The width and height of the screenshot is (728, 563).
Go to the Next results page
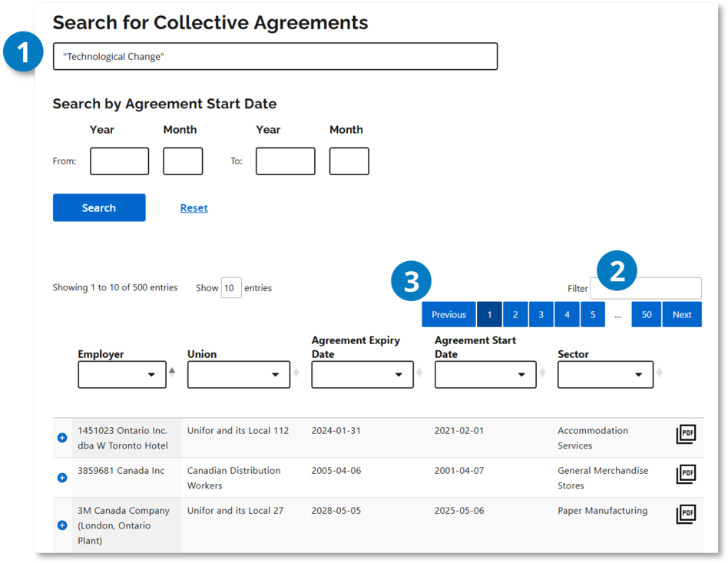point(682,314)
